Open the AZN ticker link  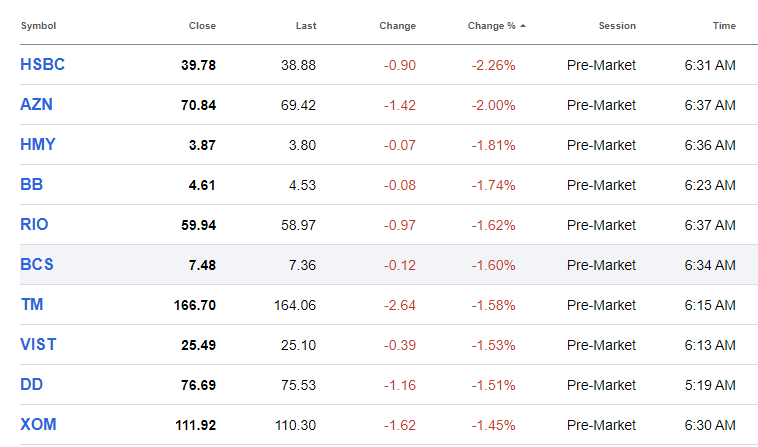pyautogui.click(x=37, y=104)
